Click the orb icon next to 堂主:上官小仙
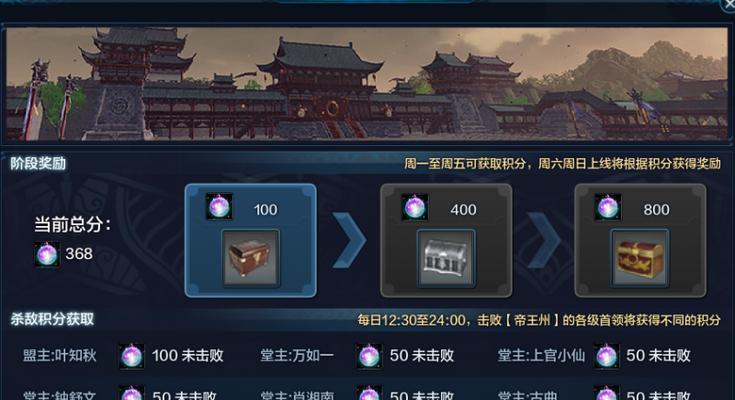The height and width of the screenshot is (400, 735). [606, 356]
